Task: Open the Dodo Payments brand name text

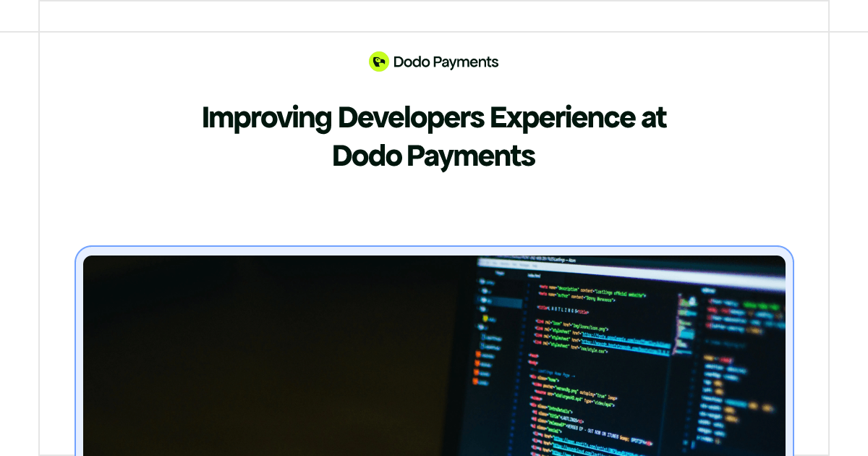Action: [446, 62]
